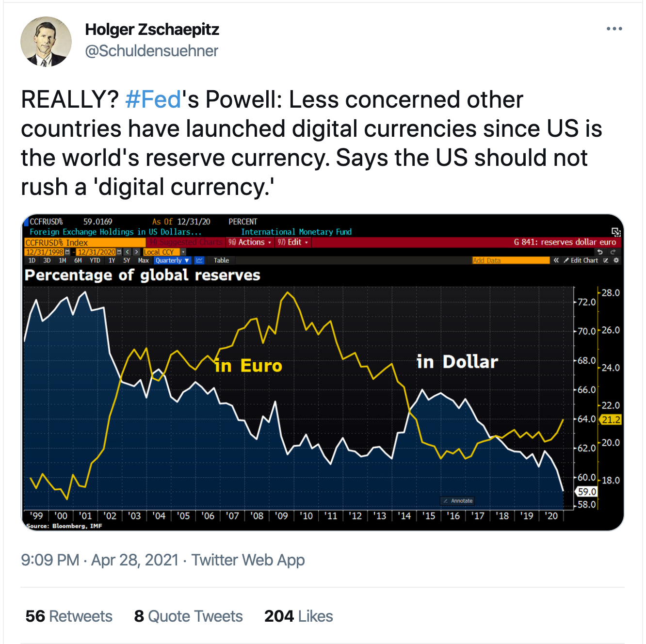Select the YTD time range tab
Image resolution: width=646 pixels, height=644 pixels.
[x=95, y=260]
